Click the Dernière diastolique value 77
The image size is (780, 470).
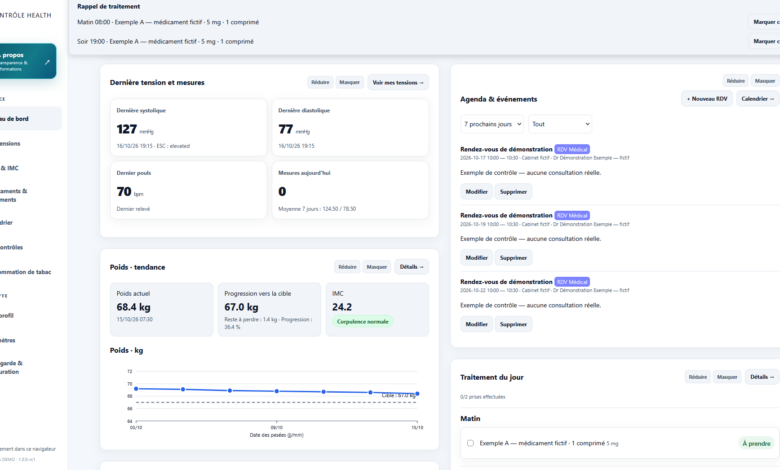point(285,129)
